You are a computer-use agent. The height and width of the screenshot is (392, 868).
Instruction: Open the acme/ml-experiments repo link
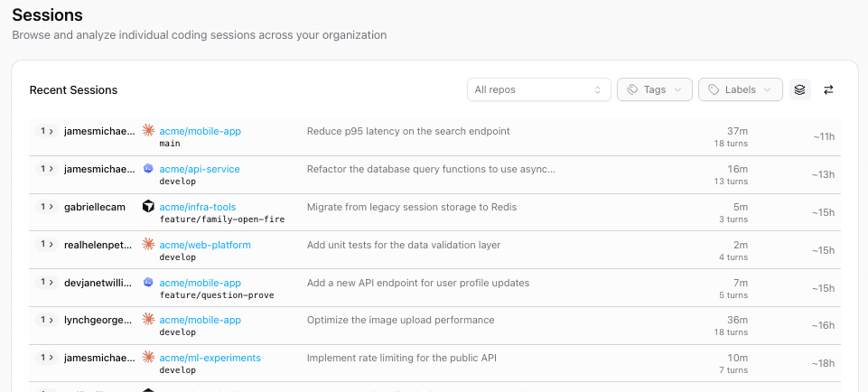[210, 358]
